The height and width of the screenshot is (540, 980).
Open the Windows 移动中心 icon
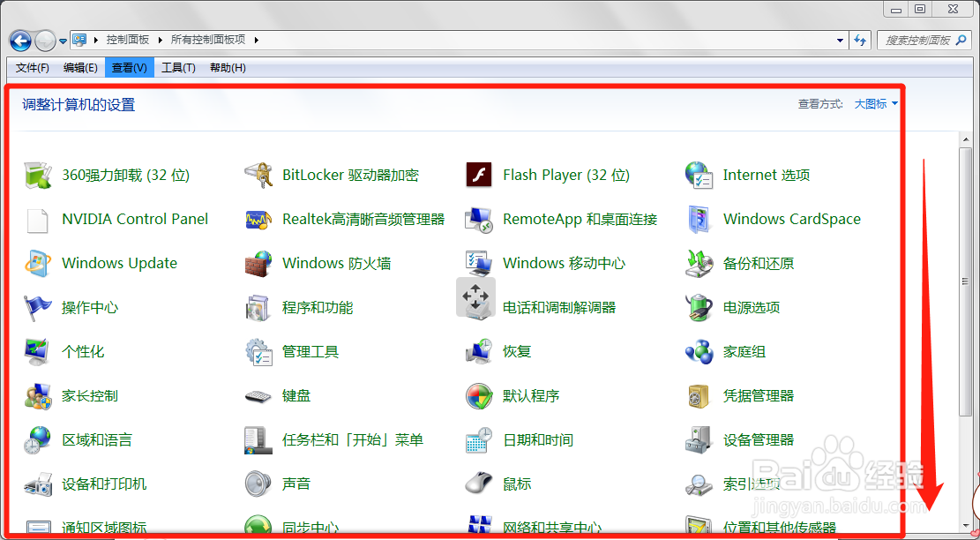coord(479,263)
